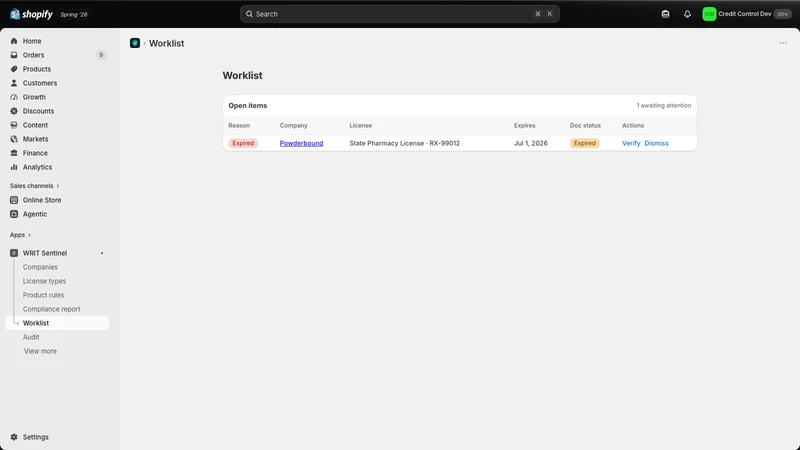Click the Agentic channel icon

(14, 214)
